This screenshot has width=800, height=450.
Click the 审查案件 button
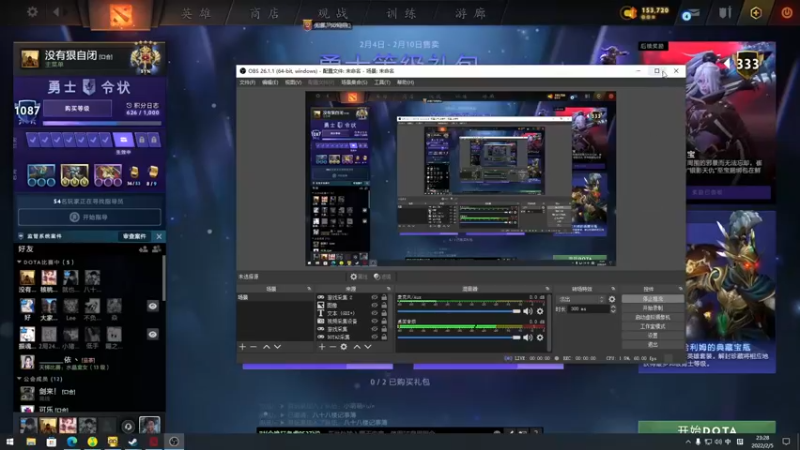pyautogui.click(x=134, y=236)
